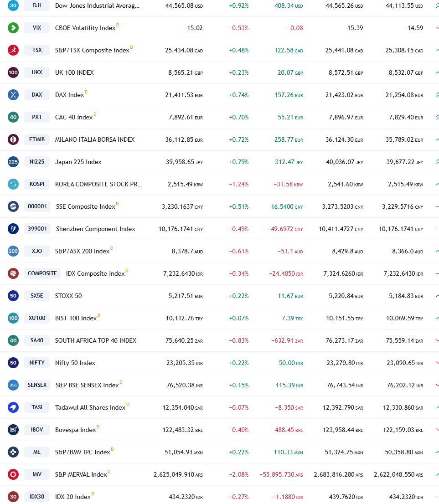Viewport: 439px width, 504px height.
Task: Open the DJI ticker symbol
Action: click(37, 5)
